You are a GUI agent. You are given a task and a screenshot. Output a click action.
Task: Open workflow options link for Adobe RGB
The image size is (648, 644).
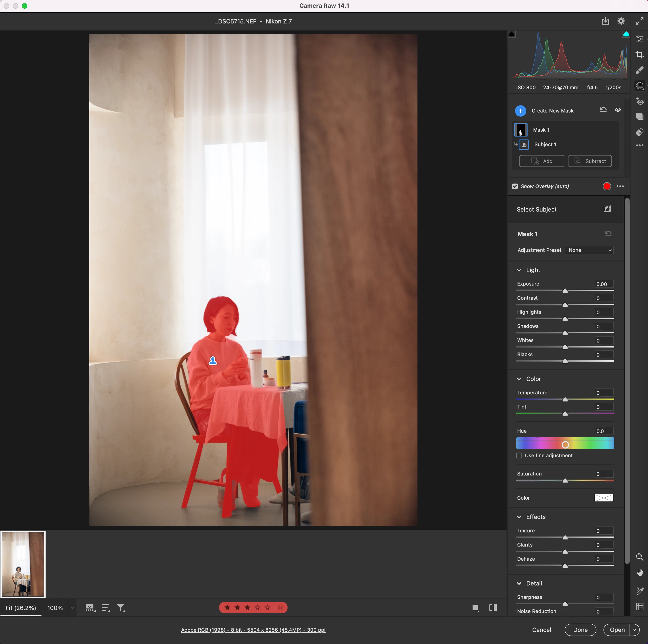click(x=253, y=630)
